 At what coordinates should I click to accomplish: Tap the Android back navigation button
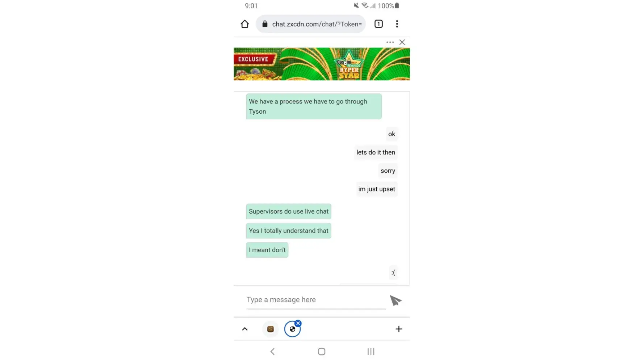click(x=273, y=352)
